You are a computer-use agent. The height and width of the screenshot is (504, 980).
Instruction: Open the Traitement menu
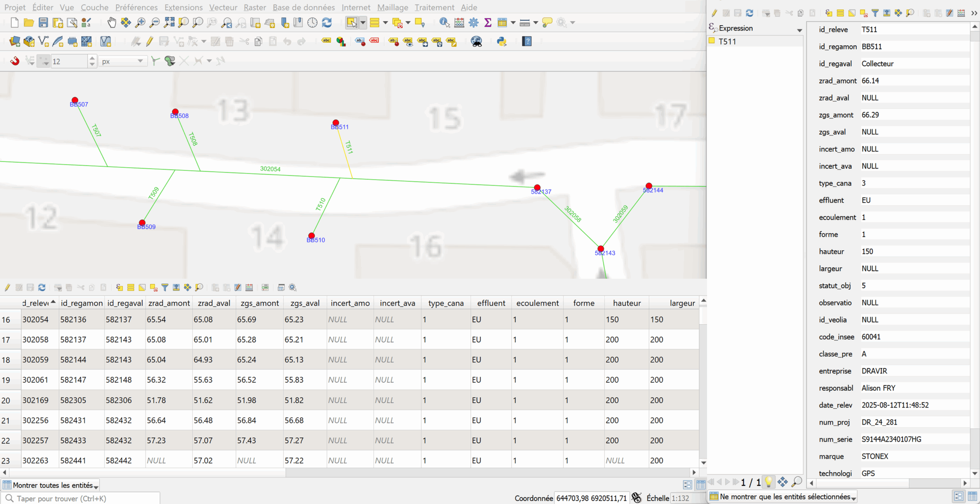tap(434, 7)
